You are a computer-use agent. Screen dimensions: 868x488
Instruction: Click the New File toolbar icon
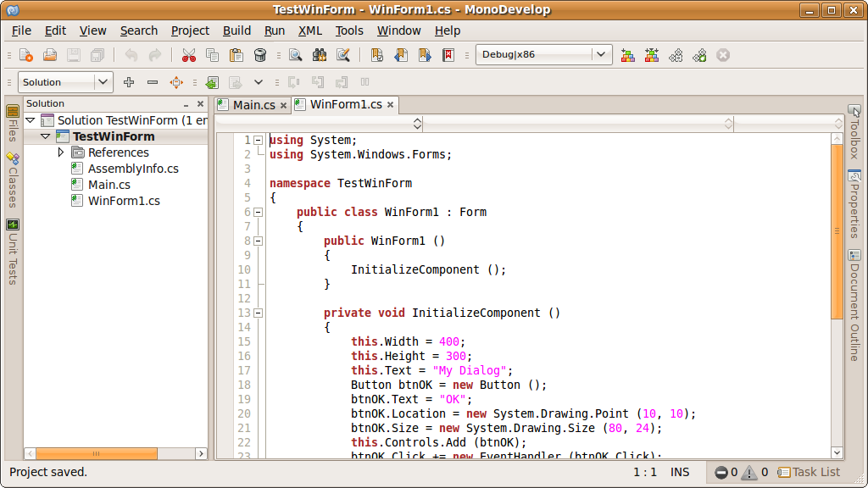click(x=26, y=55)
